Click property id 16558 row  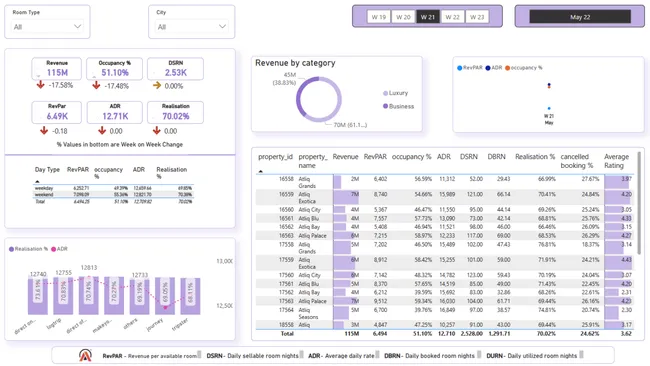point(444,182)
